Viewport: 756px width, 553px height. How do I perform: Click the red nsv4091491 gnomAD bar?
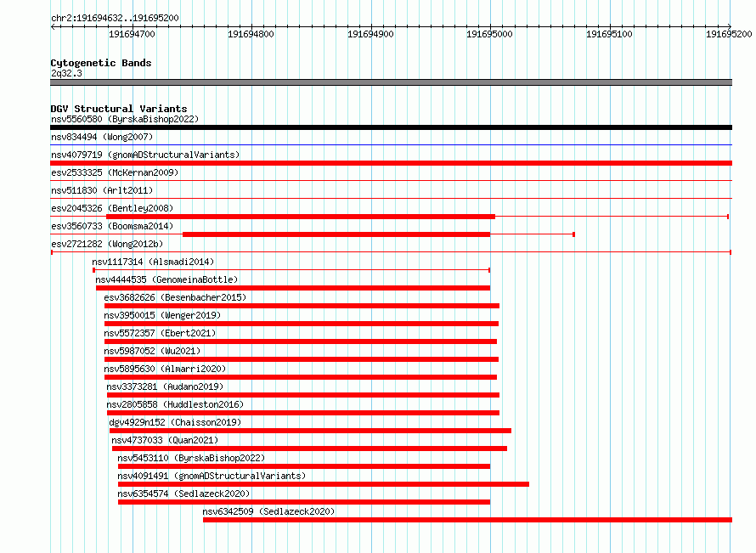324,484
